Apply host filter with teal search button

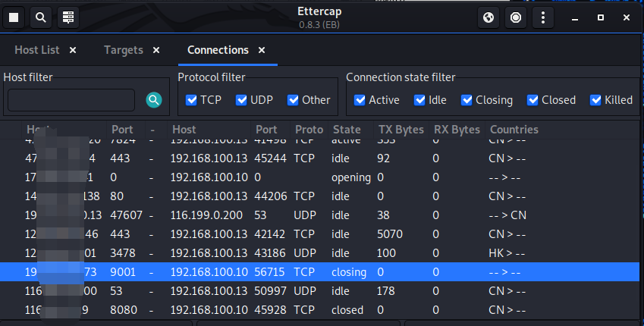click(154, 100)
